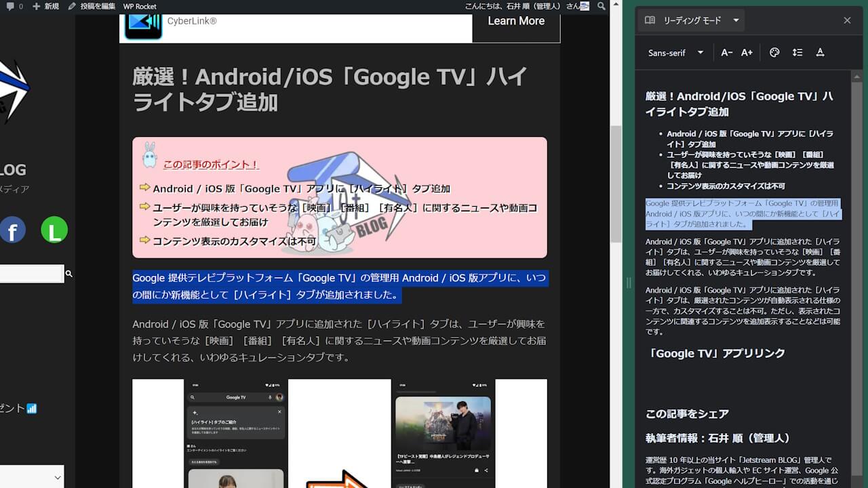The image size is (868, 488).
Task: Click the line spacing icon in Reading Mode toolbar
Action: tap(797, 52)
